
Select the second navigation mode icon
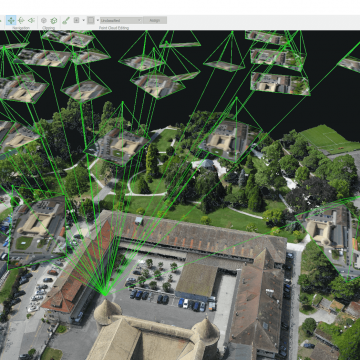click(x=21, y=20)
